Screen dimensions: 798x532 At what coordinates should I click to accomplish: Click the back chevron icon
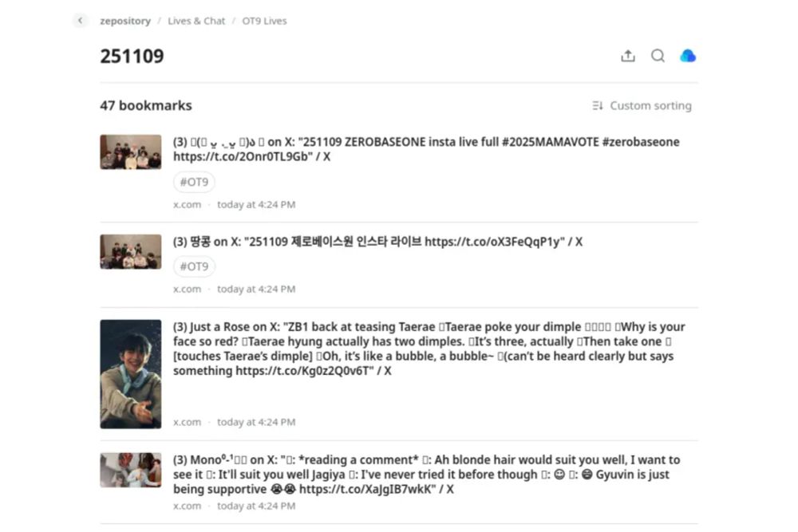[80, 21]
